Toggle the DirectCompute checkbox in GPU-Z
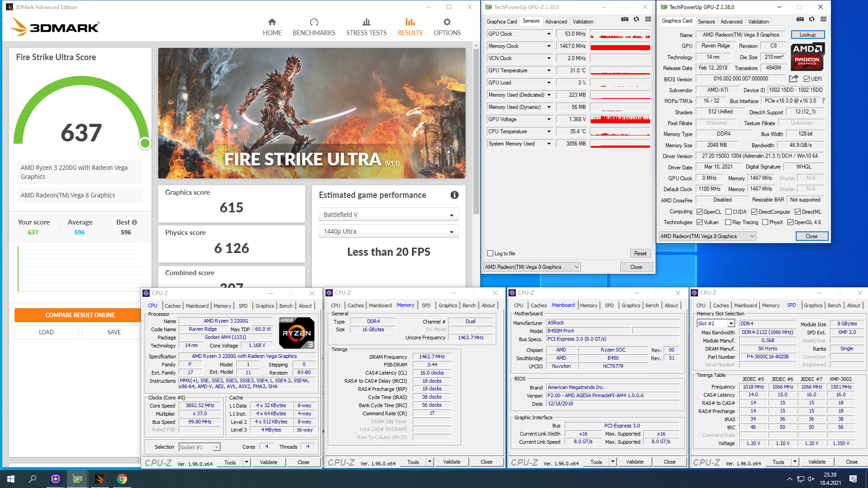Screen dimensions: 868x488 click(x=754, y=212)
